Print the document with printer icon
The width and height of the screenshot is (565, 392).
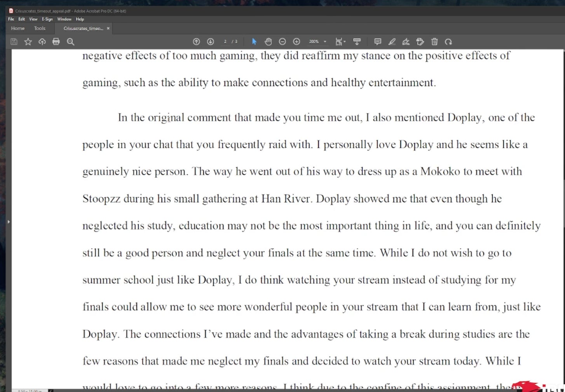tap(56, 42)
